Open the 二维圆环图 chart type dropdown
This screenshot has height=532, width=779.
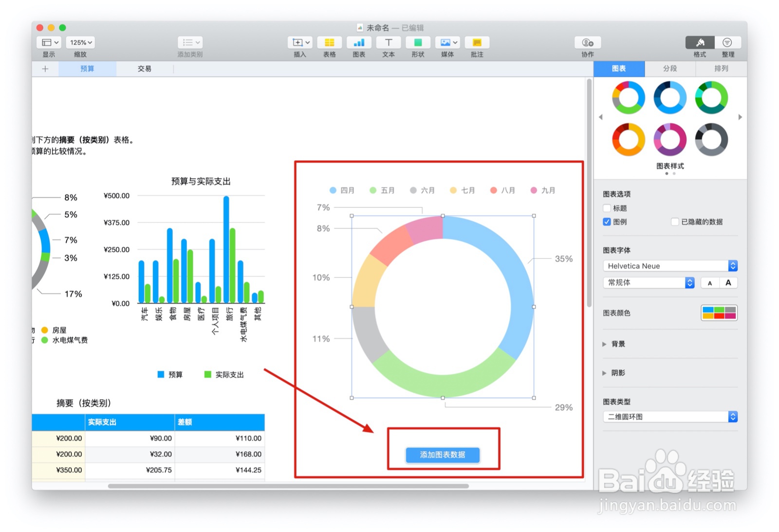coord(669,417)
